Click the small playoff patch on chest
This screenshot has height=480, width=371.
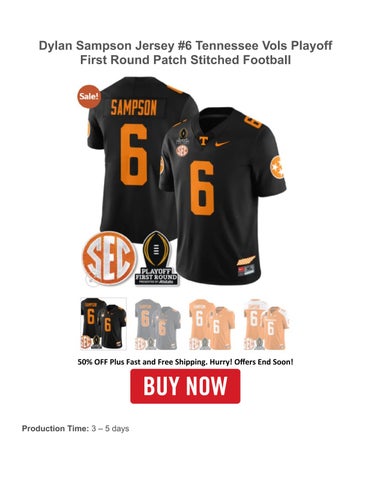(183, 135)
